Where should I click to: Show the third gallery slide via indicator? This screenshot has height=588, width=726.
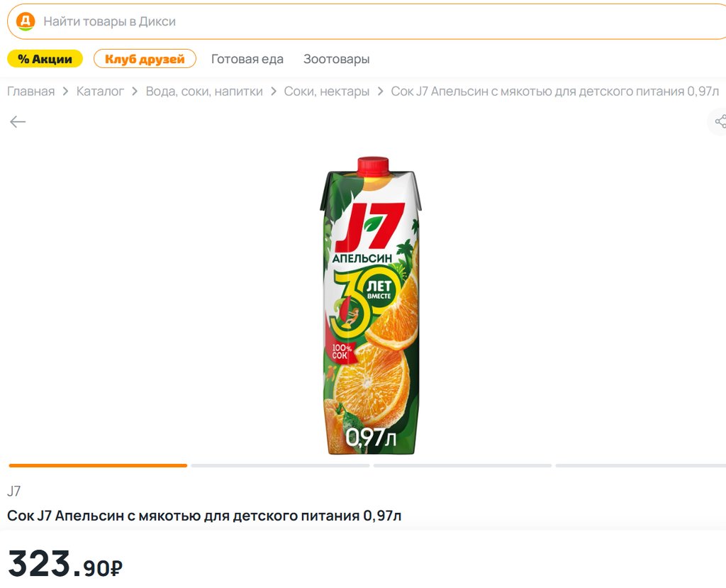click(x=462, y=466)
